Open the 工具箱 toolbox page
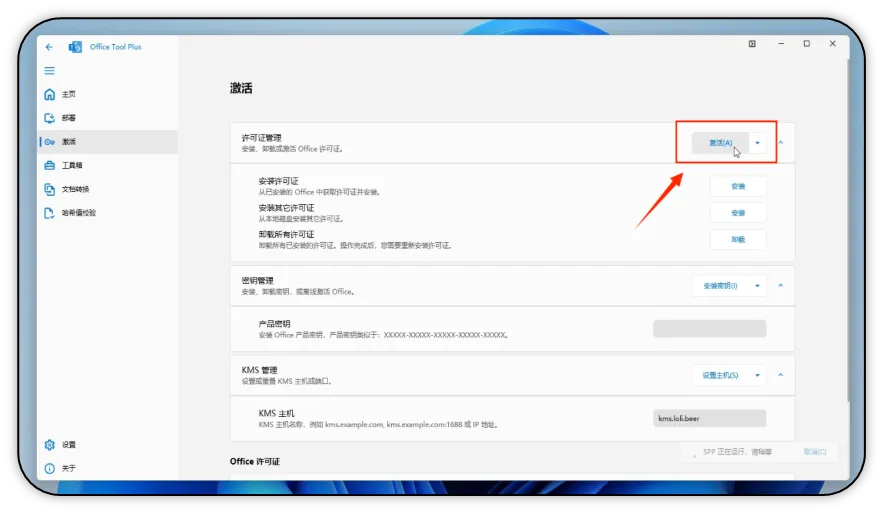 tap(108, 166)
